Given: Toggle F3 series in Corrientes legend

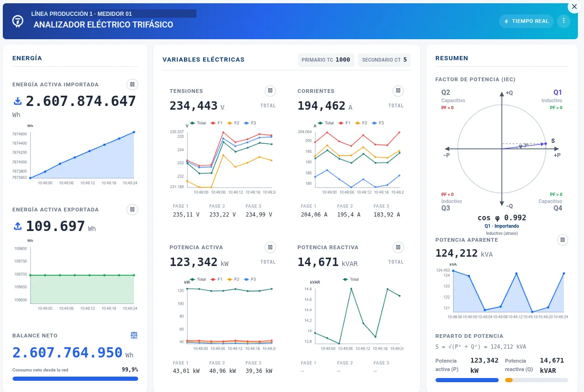Looking at the screenshot, I should click(x=378, y=123).
